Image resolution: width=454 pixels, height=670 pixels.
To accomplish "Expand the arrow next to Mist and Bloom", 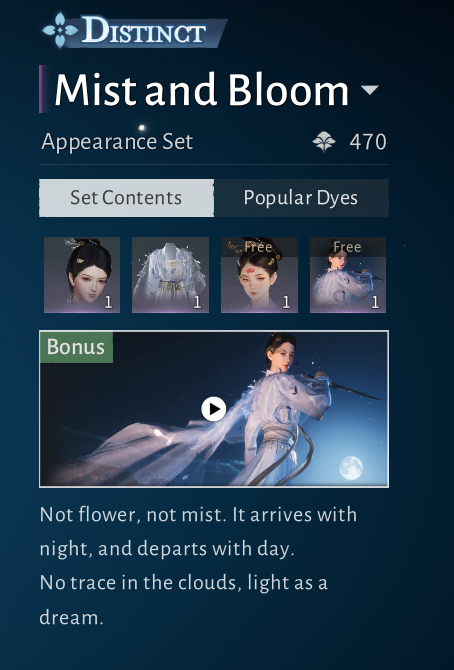I will [370, 89].
